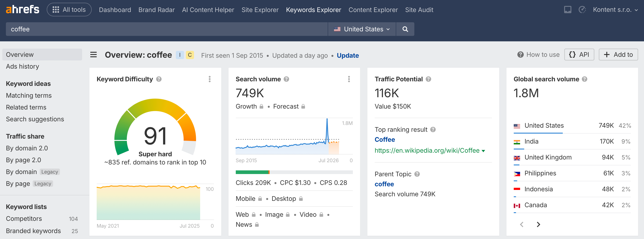
Task: Open Site Audit
Action: 419,10
